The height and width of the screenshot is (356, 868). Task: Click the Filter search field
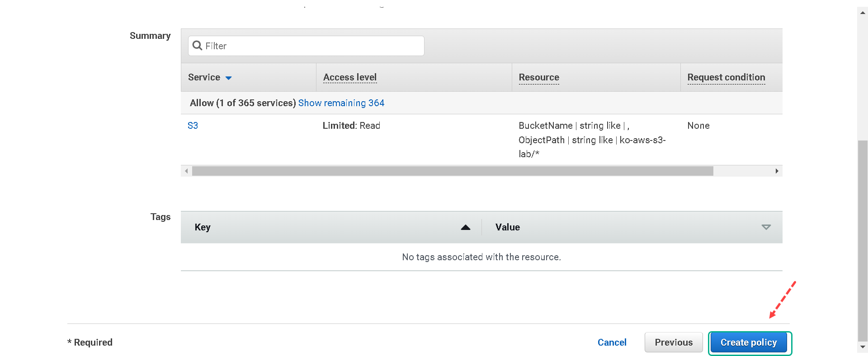point(306,46)
